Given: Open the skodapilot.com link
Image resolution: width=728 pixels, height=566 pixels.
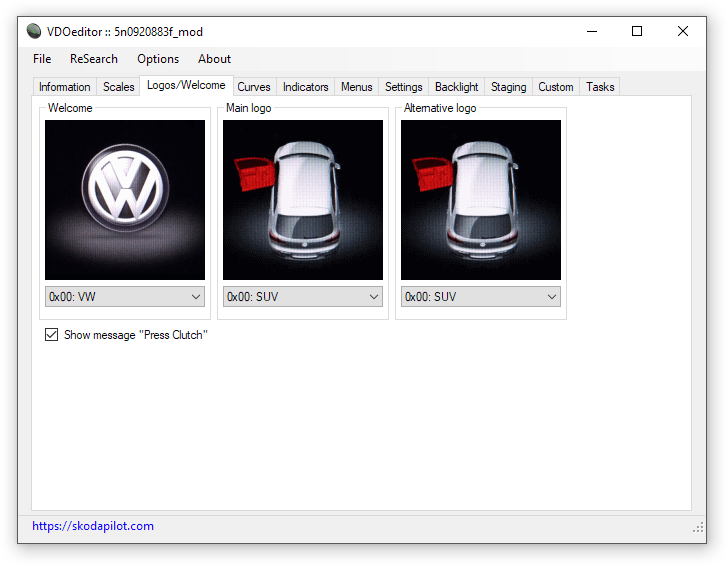Looking at the screenshot, I should pos(93,526).
